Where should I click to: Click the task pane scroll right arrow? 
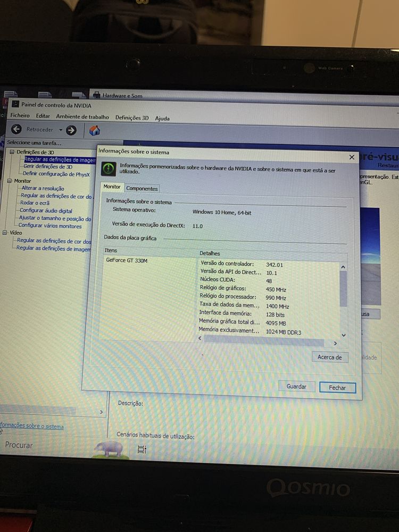click(x=101, y=412)
